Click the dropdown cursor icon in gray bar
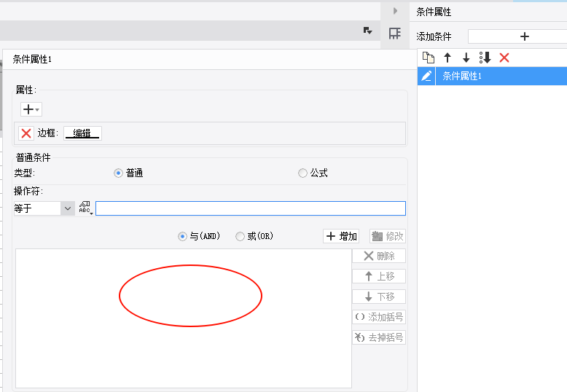The width and height of the screenshot is (567, 392). pos(368,31)
